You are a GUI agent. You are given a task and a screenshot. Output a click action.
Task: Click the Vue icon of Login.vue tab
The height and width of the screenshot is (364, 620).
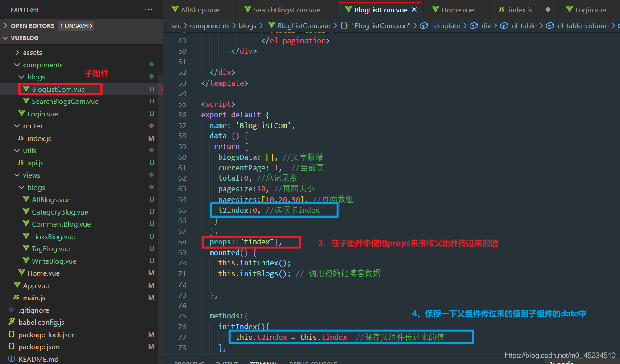pos(570,9)
